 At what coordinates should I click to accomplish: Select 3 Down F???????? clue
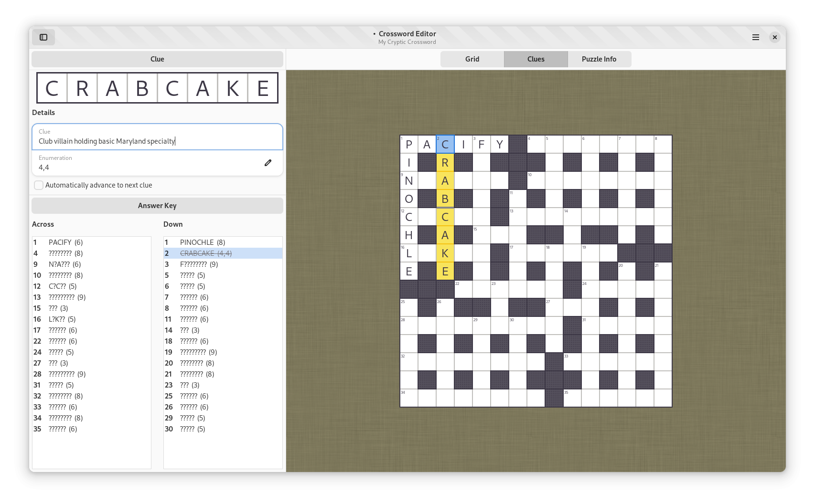point(223,264)
